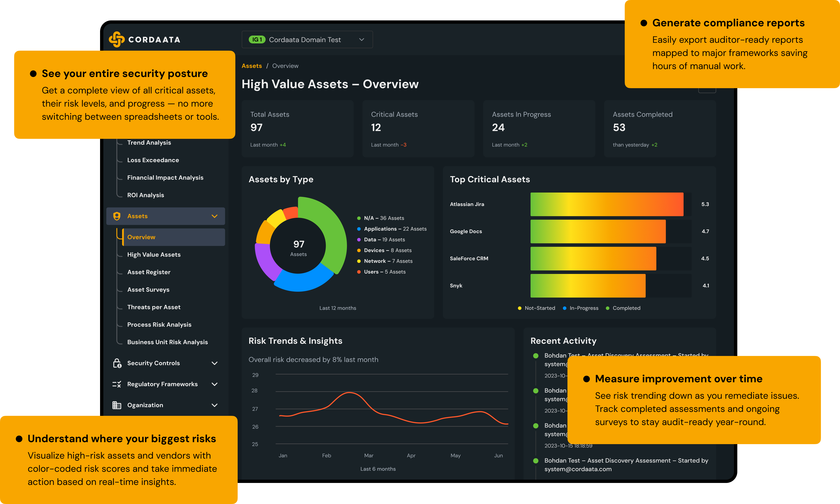Select Asset Register in the sidebar
This screenshot has height=504, width=840.
point(149,272)
